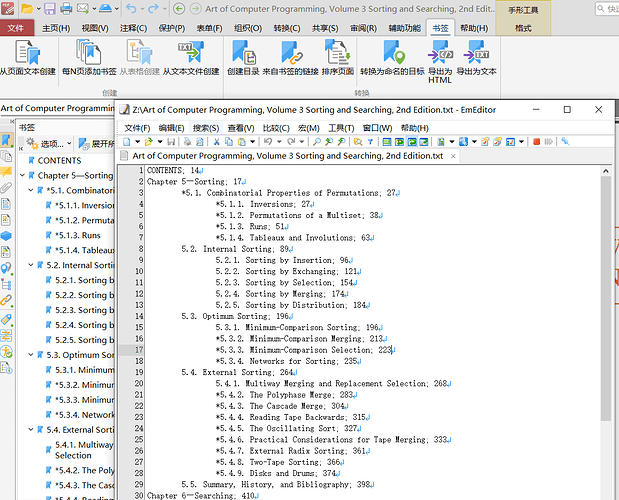
Task: Click the wrench tools icon in EmEditor
Action: (x=565, y=141)
